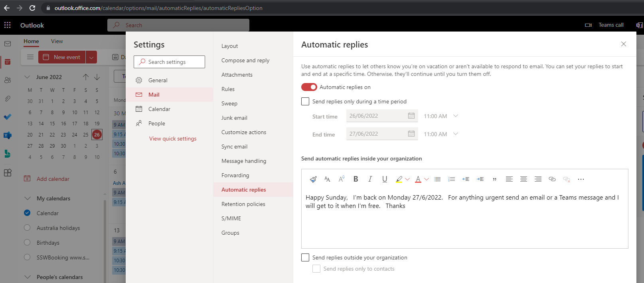This screenshot has width=644, height=283.
Task: Turn off the Automatic replies toggle
Action: pos(309,87)
